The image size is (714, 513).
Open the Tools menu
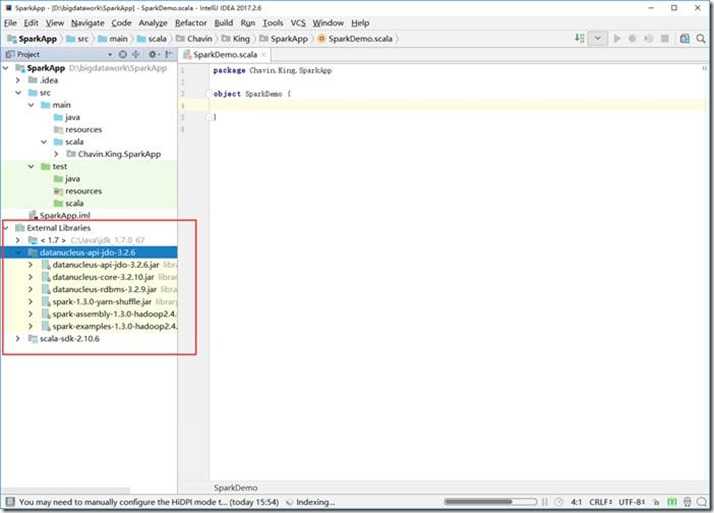[273, 23]
